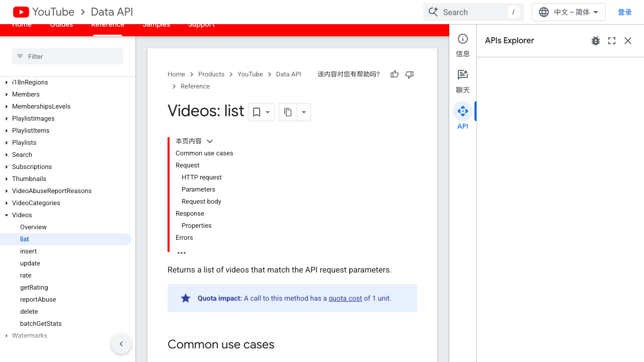Click the Reference breadcrumb link

pyautogui.click(x=195, y=86)
